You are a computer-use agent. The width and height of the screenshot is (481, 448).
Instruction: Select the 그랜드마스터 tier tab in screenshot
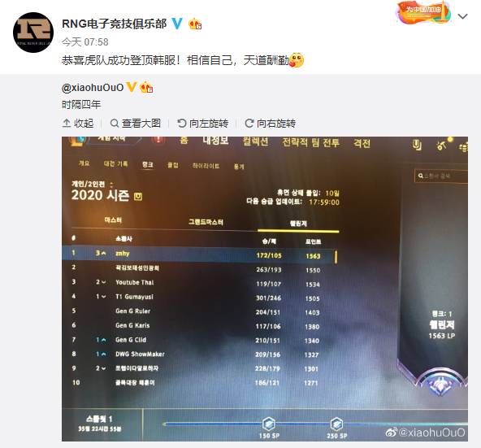(206, 222)
